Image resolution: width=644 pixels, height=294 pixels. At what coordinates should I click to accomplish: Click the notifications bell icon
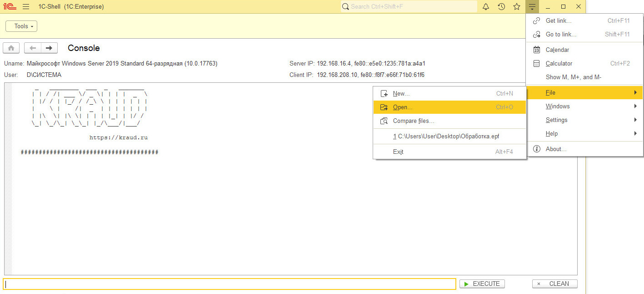point(486,7)
